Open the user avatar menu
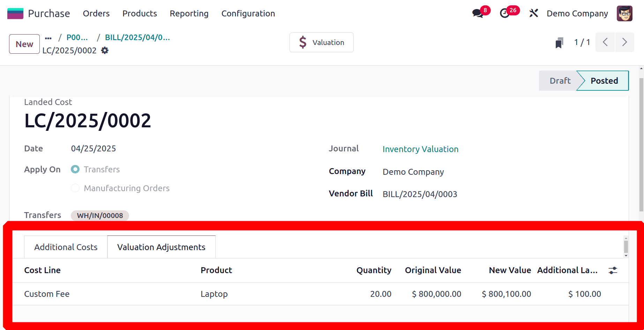Image resolution: width=644 pixels, height=330 pixels. tap(624, 14)
